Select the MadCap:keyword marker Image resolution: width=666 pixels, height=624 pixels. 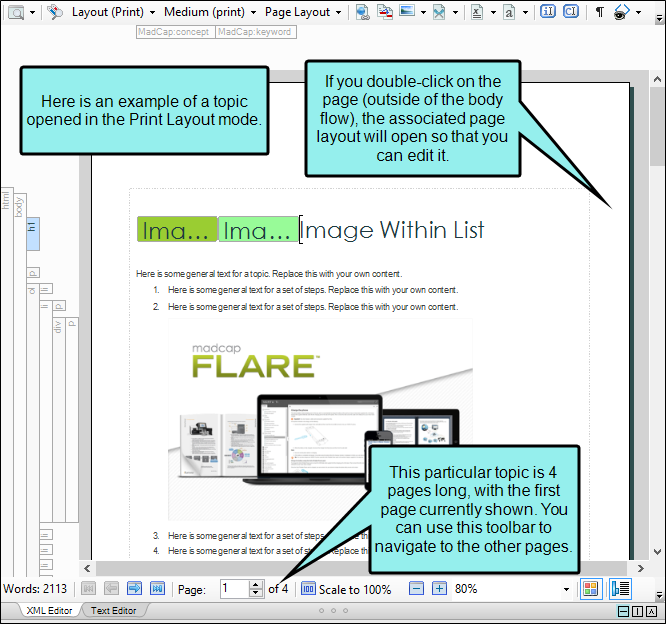coord(256,32)
